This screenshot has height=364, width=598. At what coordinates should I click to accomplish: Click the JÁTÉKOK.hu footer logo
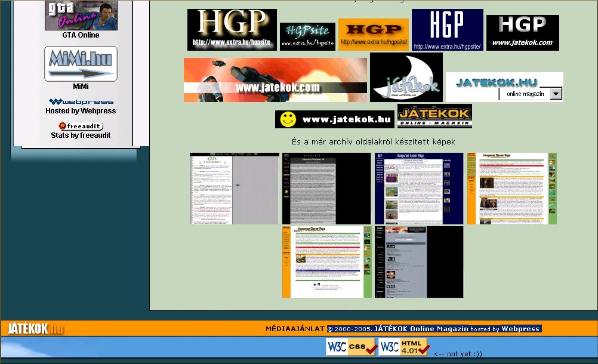click(x=36, y=329)
